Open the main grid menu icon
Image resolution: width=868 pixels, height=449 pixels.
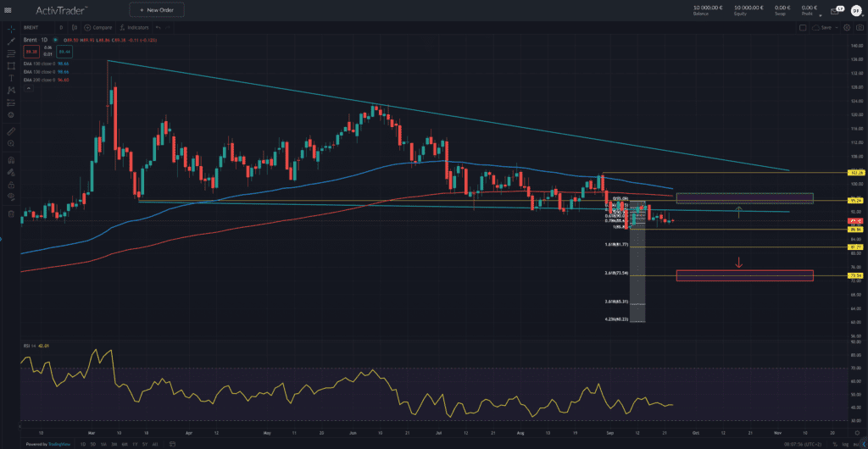8,10
